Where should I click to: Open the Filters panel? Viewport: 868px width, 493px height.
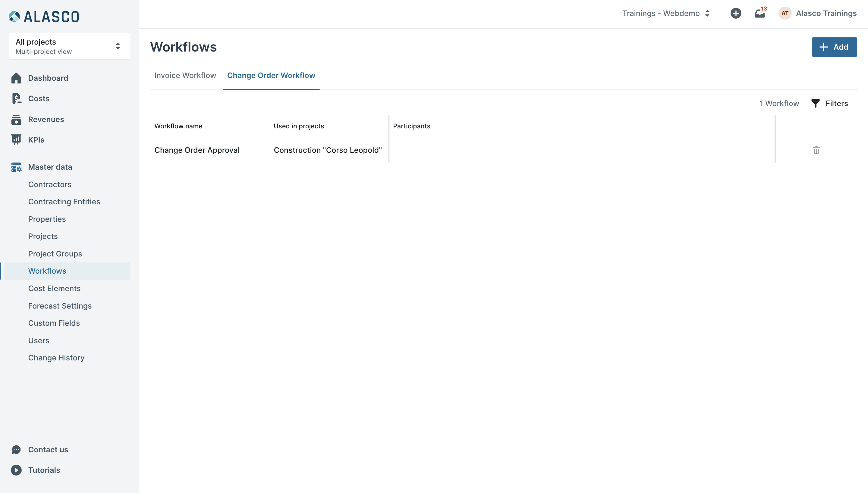pyautogui.click(x=830, y=103)
